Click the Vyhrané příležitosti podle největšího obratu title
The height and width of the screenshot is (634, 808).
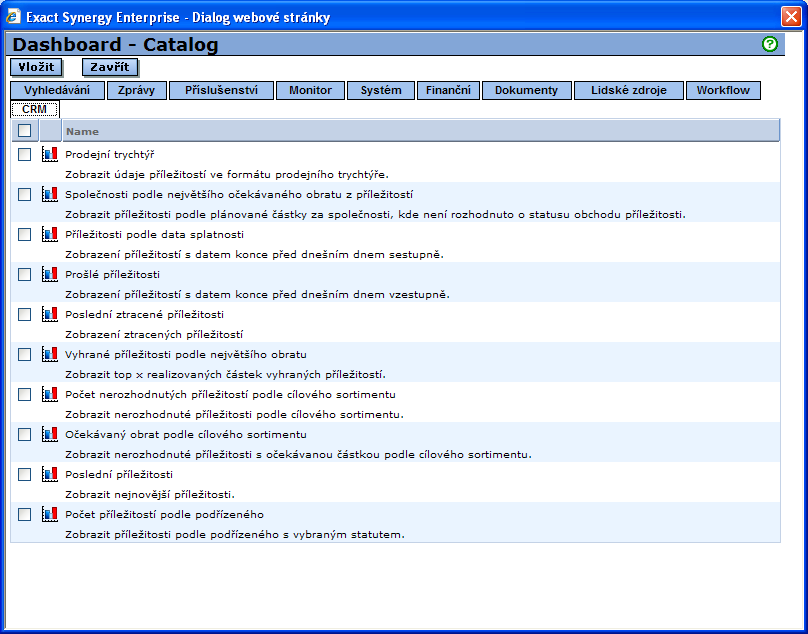(186, 355)
